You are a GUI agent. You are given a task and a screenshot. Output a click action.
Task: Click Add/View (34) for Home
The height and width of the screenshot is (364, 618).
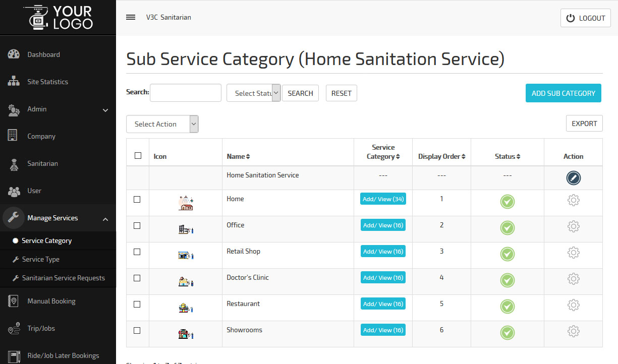coord(383,199)
